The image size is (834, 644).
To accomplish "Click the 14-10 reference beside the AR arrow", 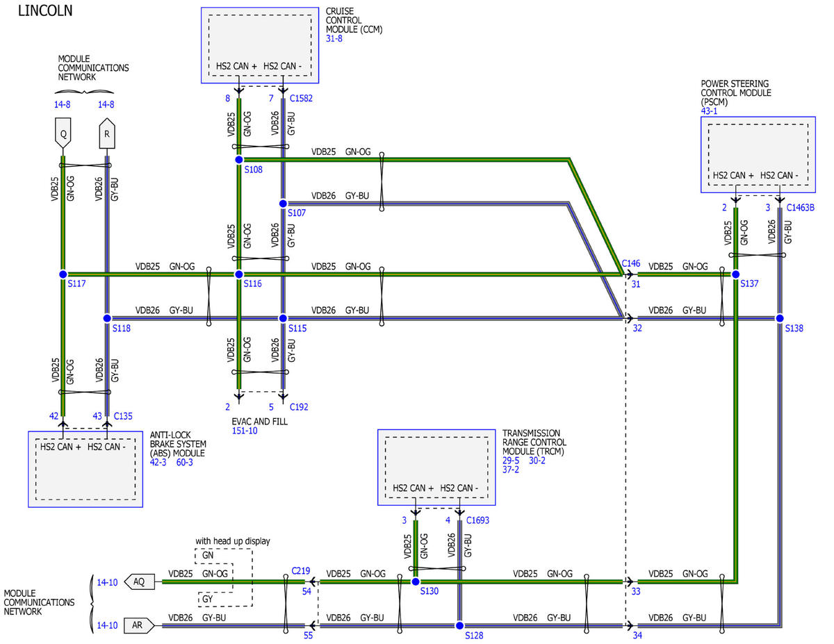I will (x=108, y=626).
